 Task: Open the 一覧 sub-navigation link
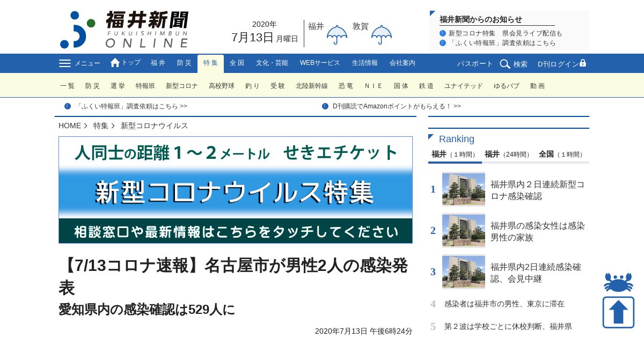click(68, 86)
